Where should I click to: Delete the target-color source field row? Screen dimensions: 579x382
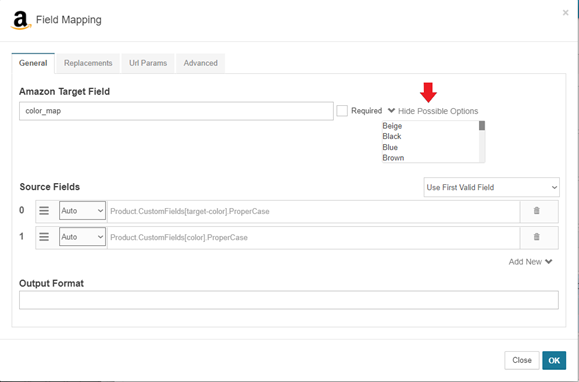[x=537, y=211]
